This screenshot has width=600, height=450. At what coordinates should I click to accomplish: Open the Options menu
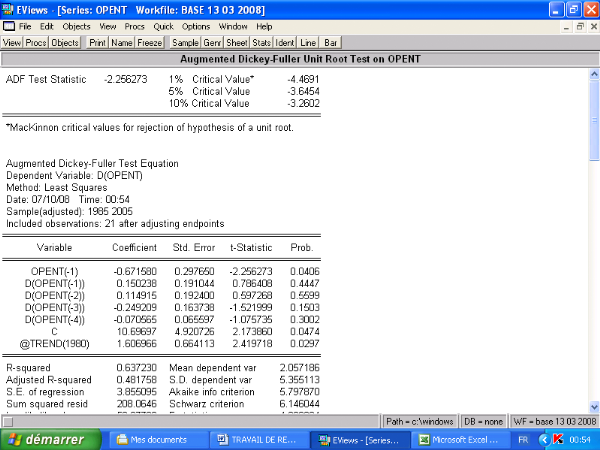[x=196, y=25]
